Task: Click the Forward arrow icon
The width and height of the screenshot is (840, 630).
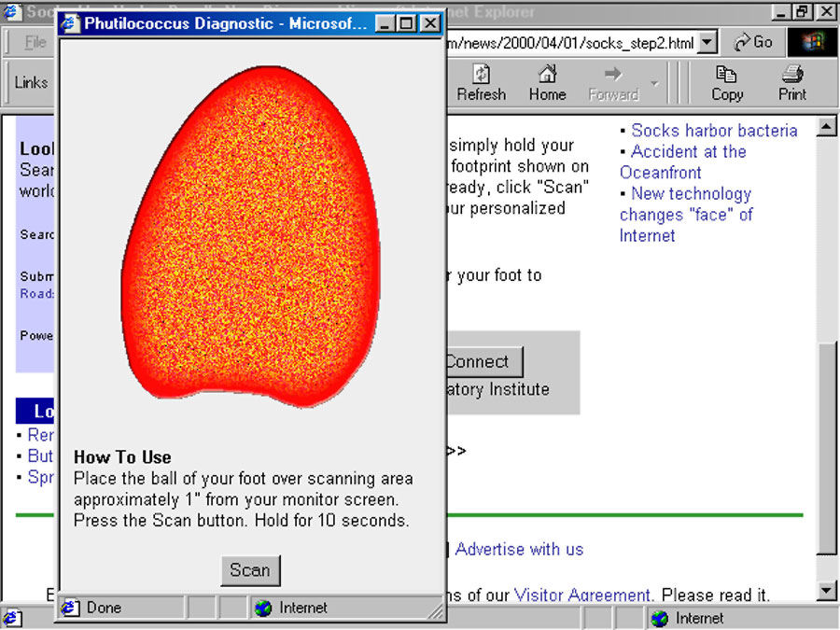Action: [x=612, y=75]
